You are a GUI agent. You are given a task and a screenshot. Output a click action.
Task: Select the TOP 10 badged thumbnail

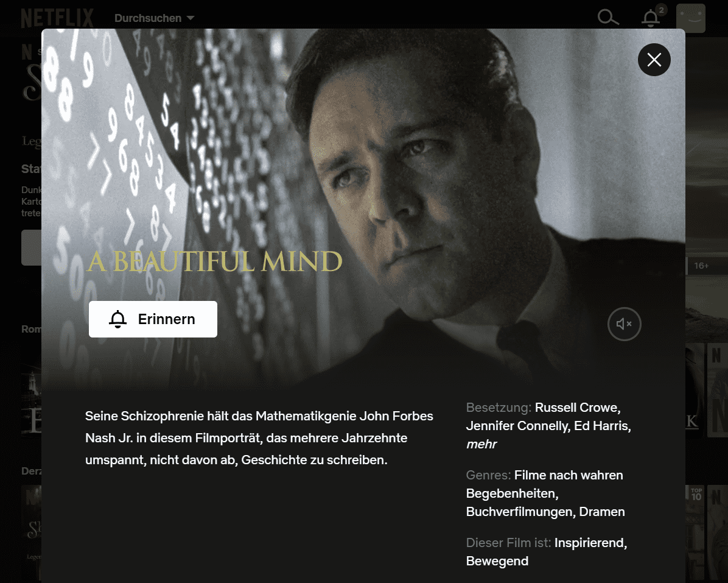click(x=695, y=532)
